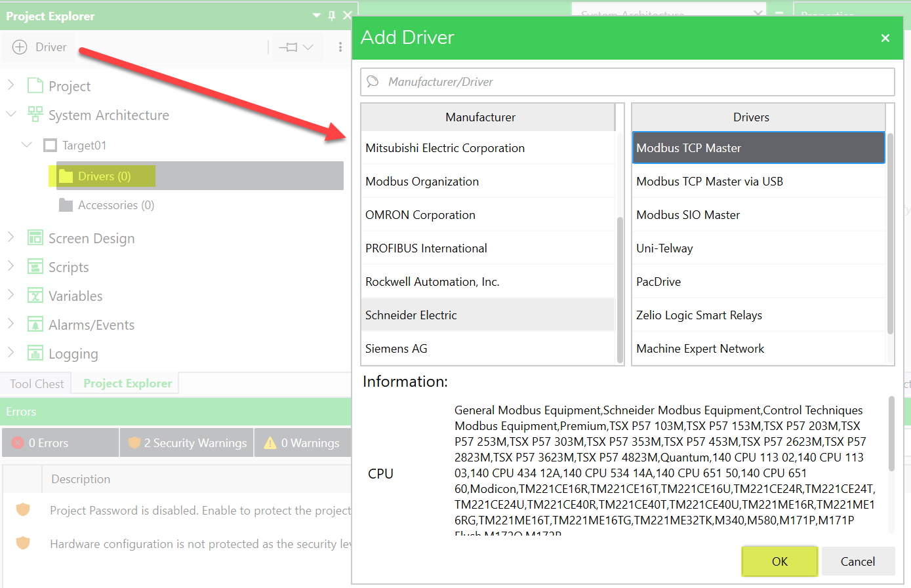
Task: Toggle 2 Security Warnings filter
Action: [x=187, y=442]
